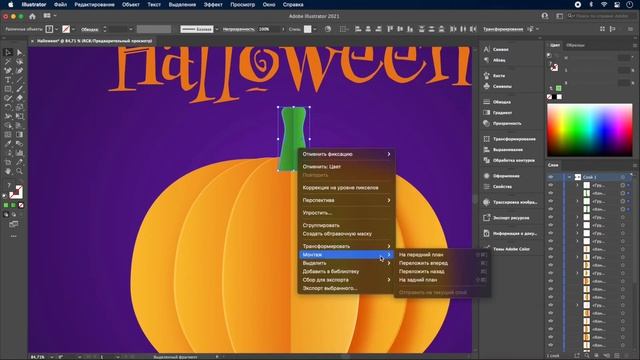640x360 pixels.
Task: Select the Rectangle shape tool
Action: pos(8,89)
